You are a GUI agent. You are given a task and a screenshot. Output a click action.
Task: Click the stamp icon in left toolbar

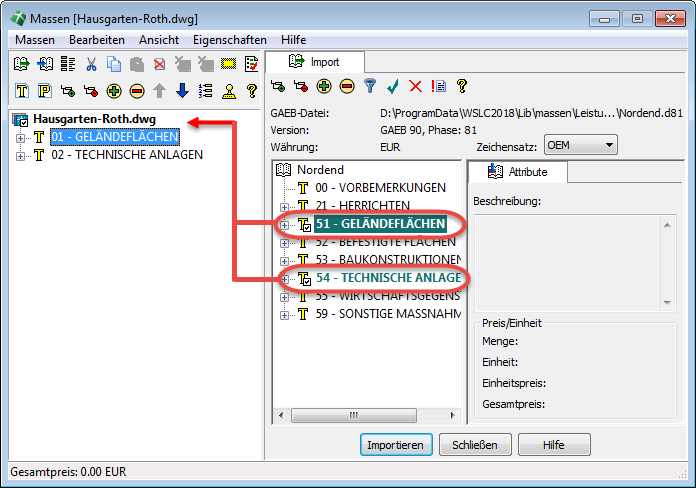click(228, 91)
